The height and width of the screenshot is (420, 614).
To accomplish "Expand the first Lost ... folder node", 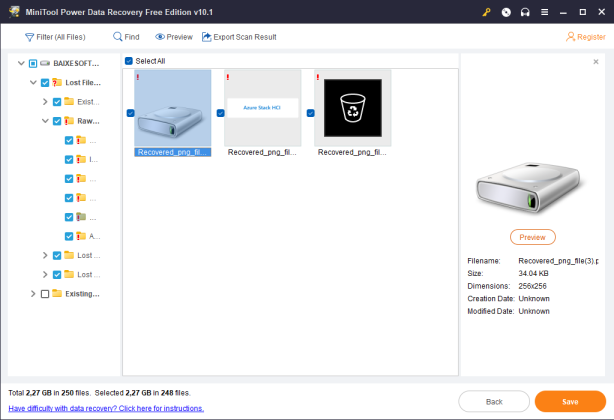I will pos(45,255).
